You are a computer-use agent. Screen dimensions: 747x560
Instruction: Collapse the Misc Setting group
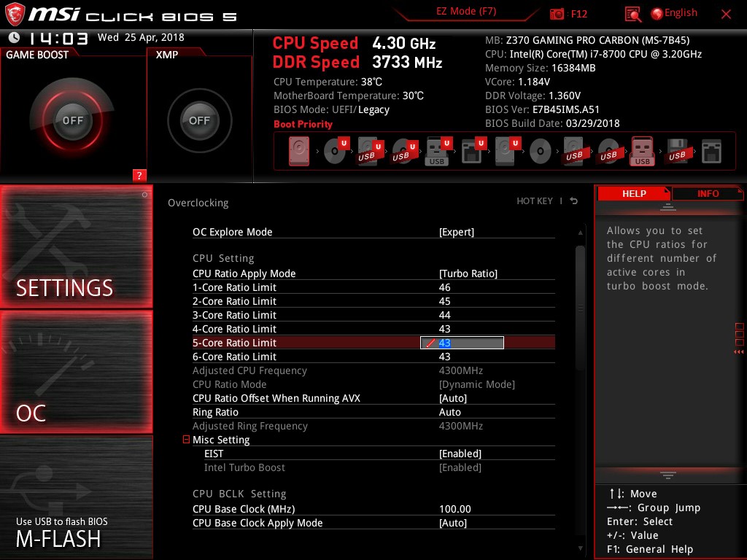click(186, 440)
